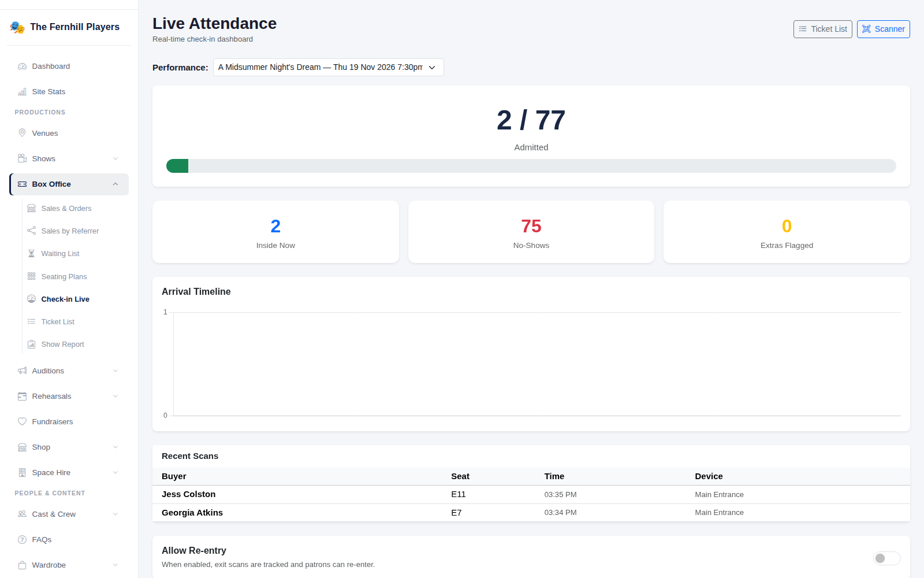
Task: Click the Extras Flagged stat card
Action: click(x=787, y=232)
